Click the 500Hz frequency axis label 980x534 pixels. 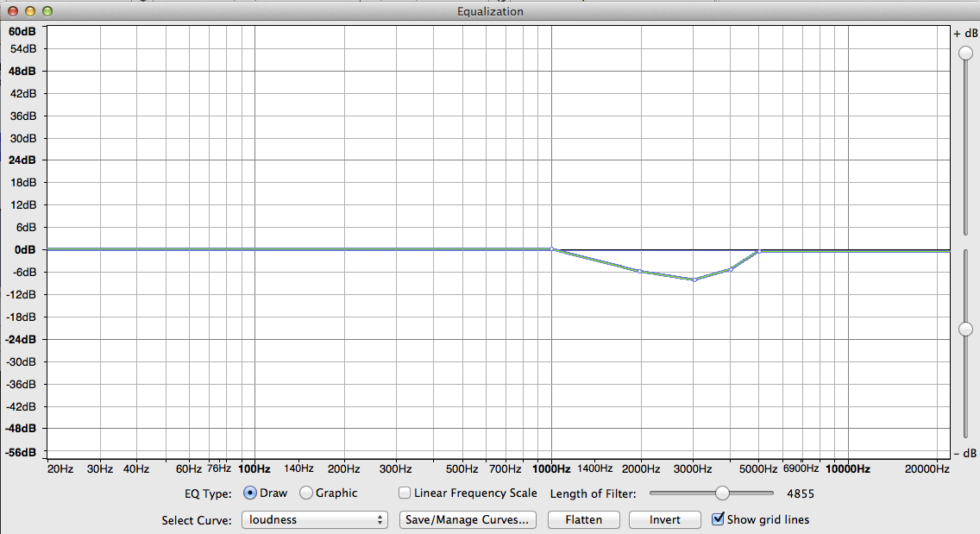[x=462, y=469]
